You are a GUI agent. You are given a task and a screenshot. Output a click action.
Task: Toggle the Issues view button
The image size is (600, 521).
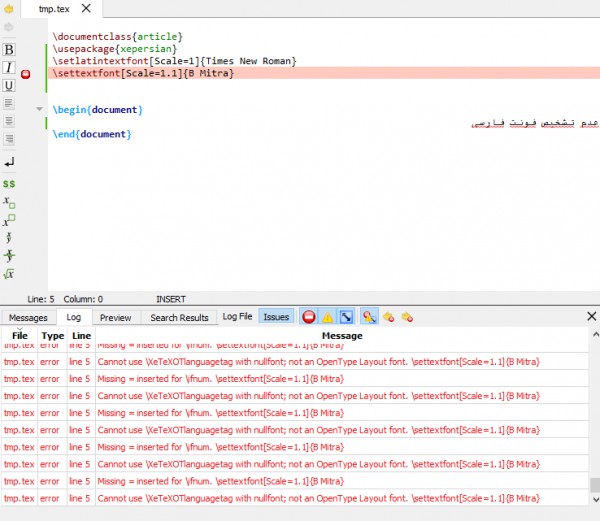pyautogui.click(x=276, y=317)
